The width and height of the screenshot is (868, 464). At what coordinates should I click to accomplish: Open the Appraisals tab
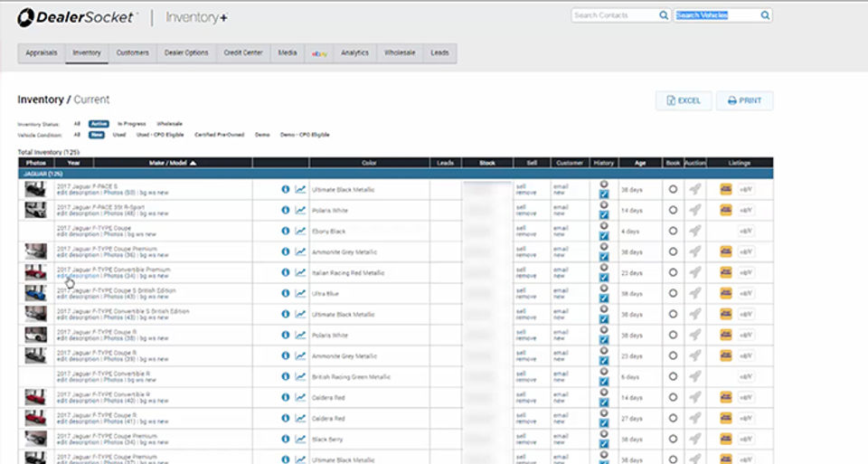click(x=42, y=53)
